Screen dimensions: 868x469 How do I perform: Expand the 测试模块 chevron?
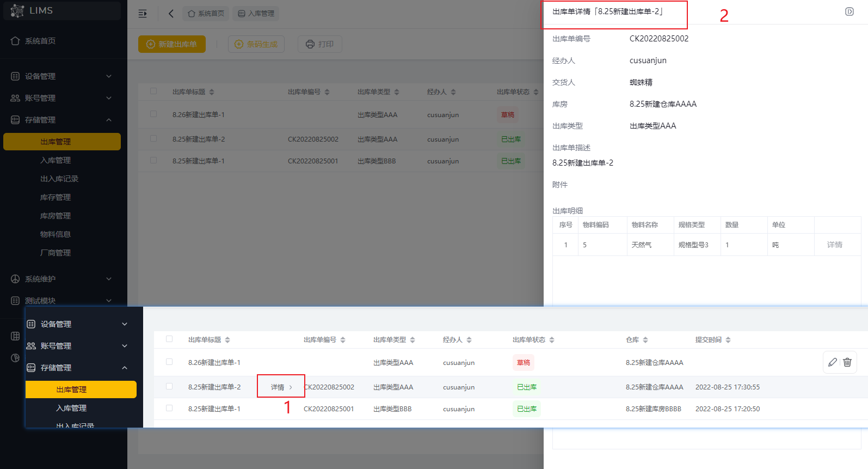point(109,301)
